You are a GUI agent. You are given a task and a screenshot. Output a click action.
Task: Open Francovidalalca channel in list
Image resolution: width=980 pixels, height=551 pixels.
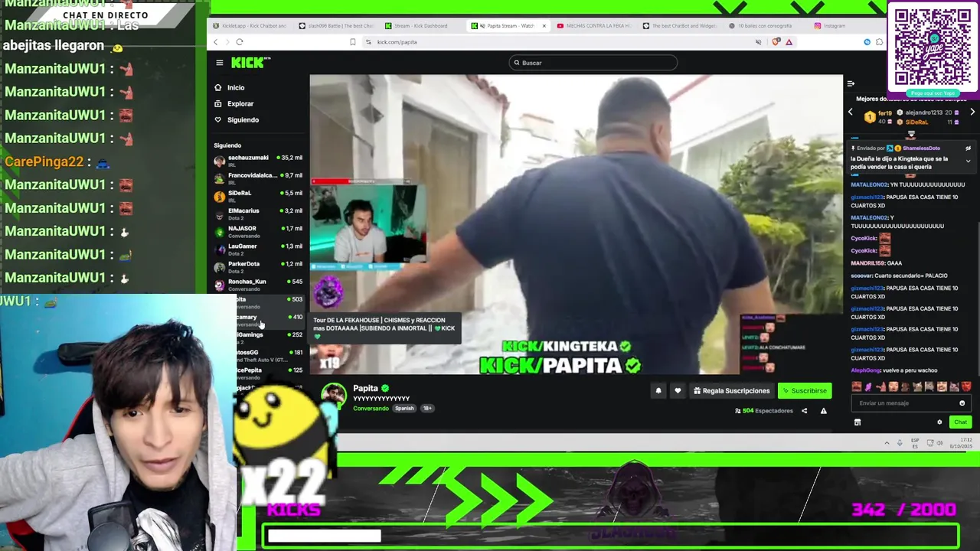[258, 178]
